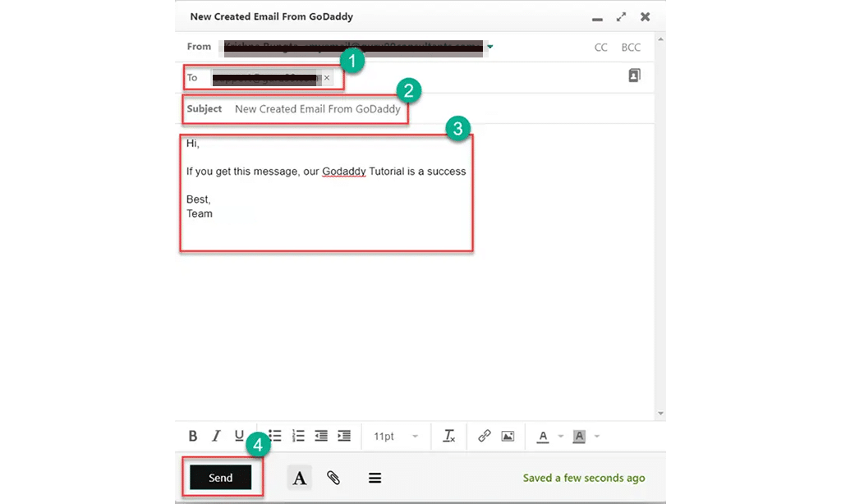Insert an image into the email

click(508, 437)
